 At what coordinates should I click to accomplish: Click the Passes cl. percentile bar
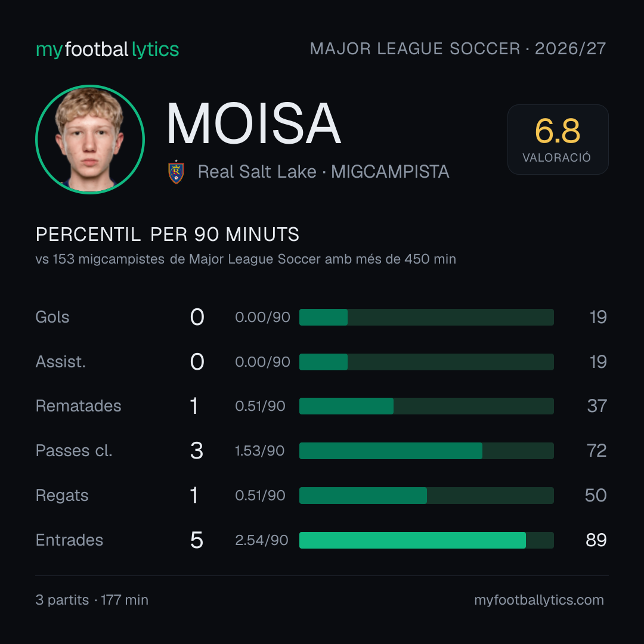pos(426,451)
